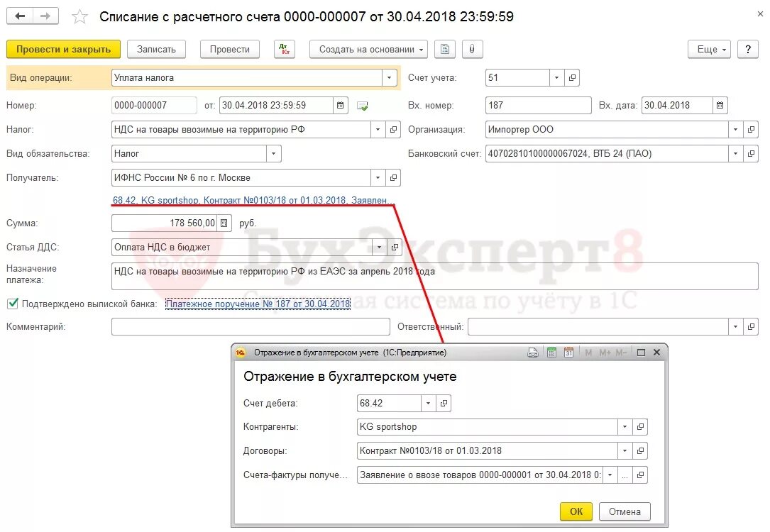
Task: Expand the Контрагенты dropdown in dialog
Action: pyautogui.click(x=625, y=426)
